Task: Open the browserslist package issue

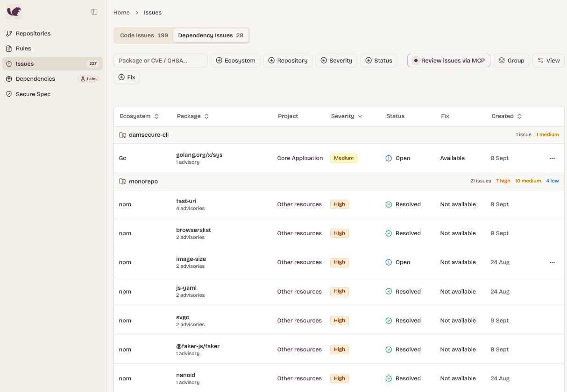Action: click(193, 230)
